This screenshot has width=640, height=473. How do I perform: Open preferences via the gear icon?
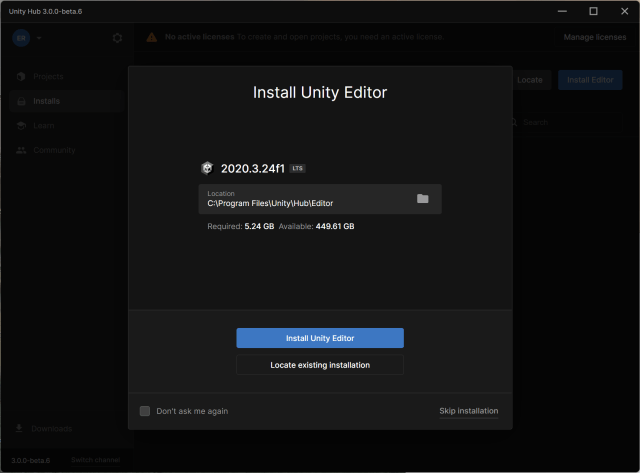(117, 38)
